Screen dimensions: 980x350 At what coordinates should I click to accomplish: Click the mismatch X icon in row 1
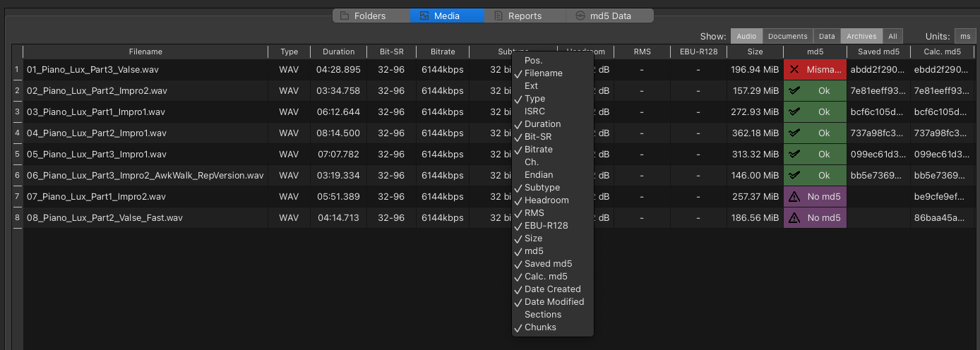pos(794,70)
